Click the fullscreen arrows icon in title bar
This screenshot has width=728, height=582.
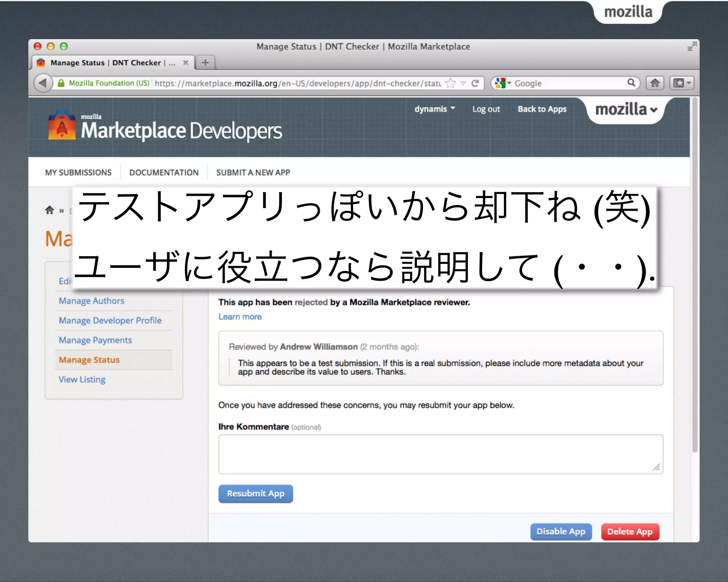click(x=692, y=46)
